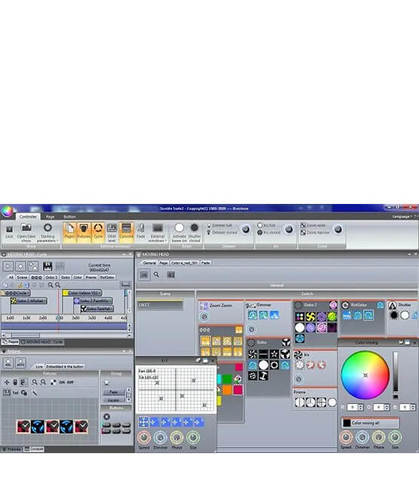This screenshot has width=419, height=500.
Task: Click the first red checkmark button thumbnail
Action: 23,426
